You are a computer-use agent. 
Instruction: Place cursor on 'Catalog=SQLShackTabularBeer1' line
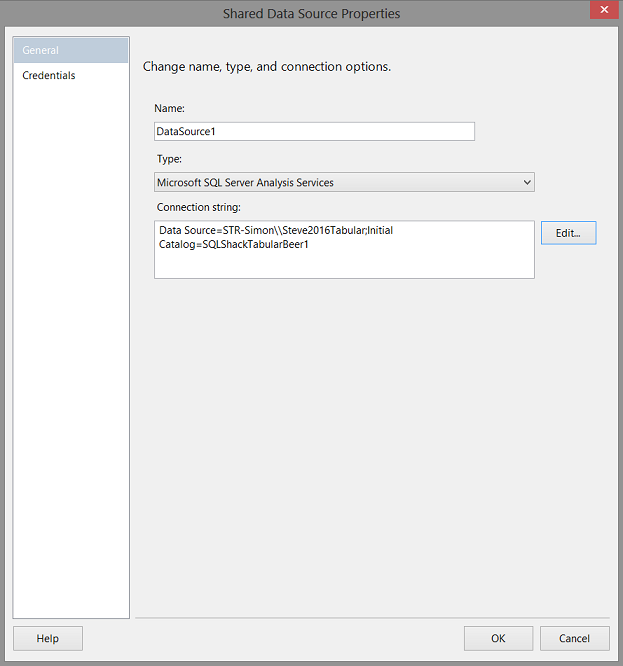(234, 244)
